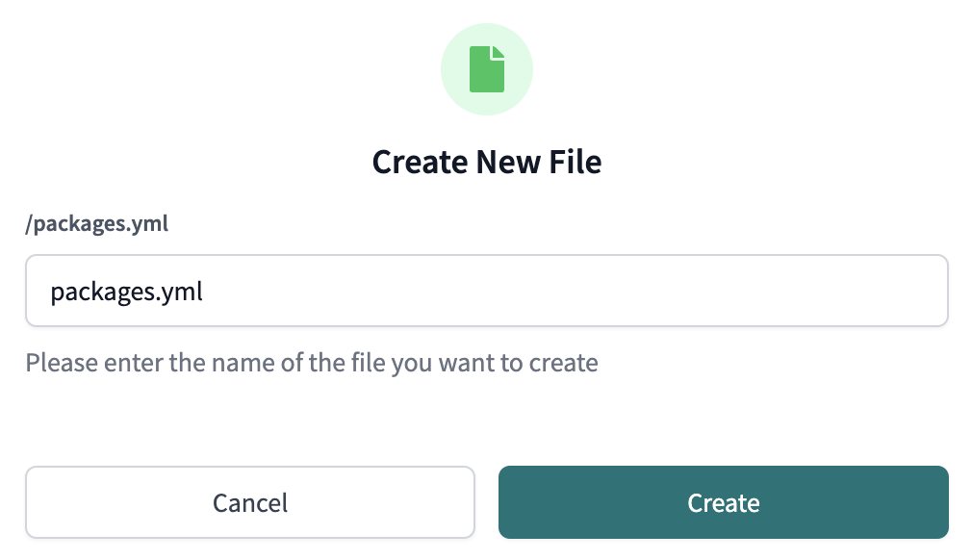Confirm creating packages.yml with Create

tap(723, 501)
